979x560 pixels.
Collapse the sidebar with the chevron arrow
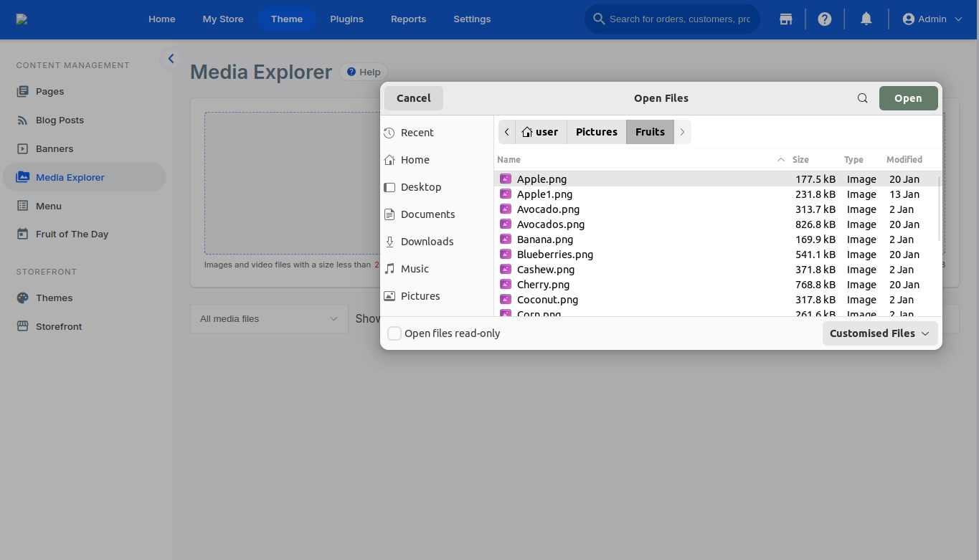pyautogui.click(x=171, y=59)
